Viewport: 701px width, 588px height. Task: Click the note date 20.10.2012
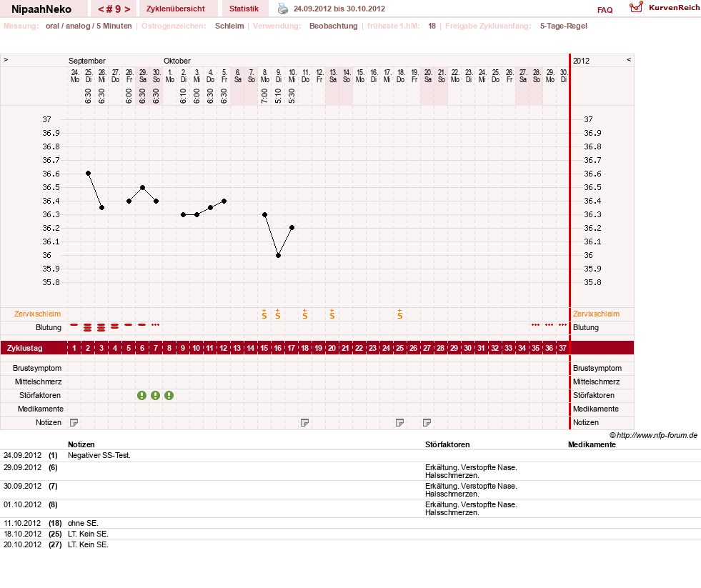[22, 544]
